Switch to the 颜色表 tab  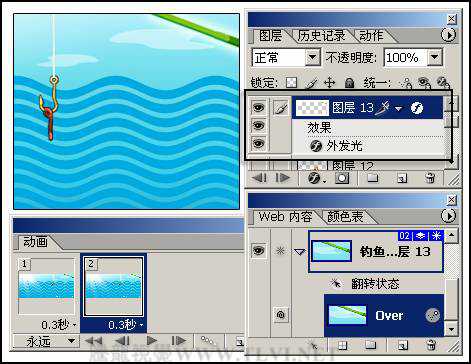[x=345, y=217]
